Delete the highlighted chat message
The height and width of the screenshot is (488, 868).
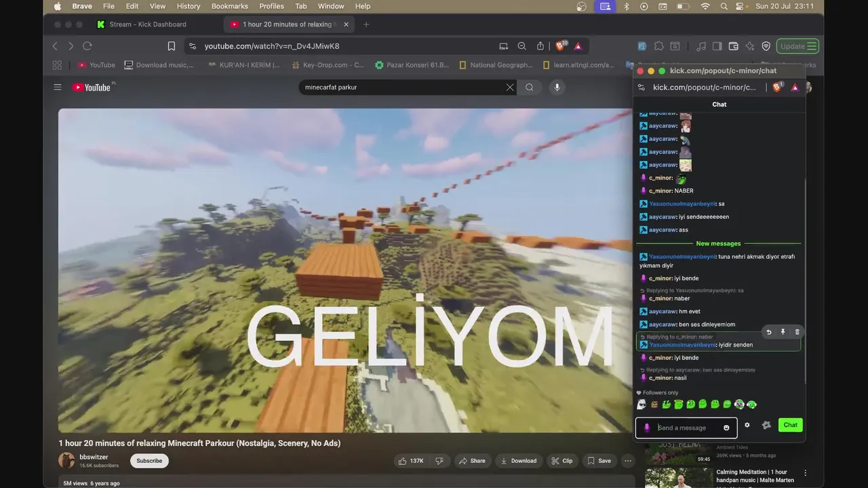click(797, 332)
